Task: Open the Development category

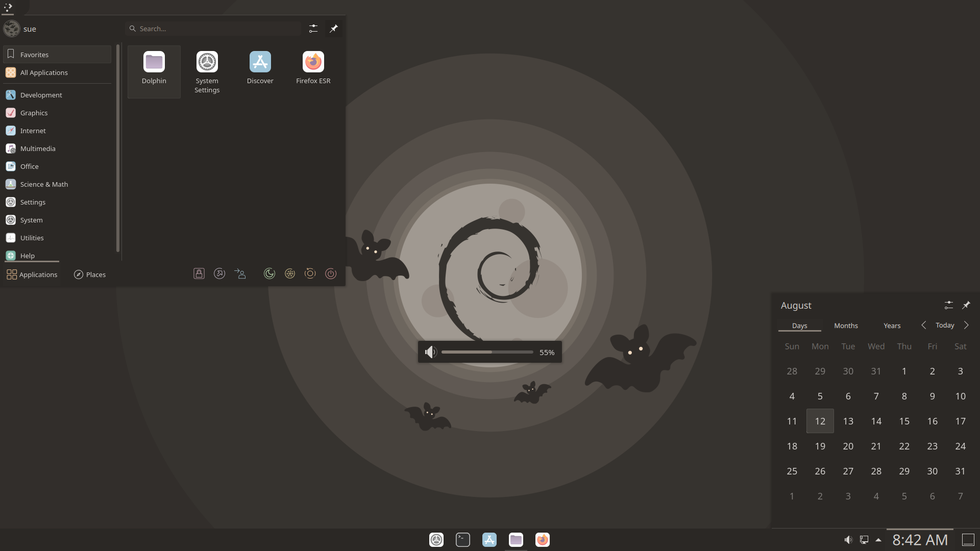Action: click(x=57, y=95)
